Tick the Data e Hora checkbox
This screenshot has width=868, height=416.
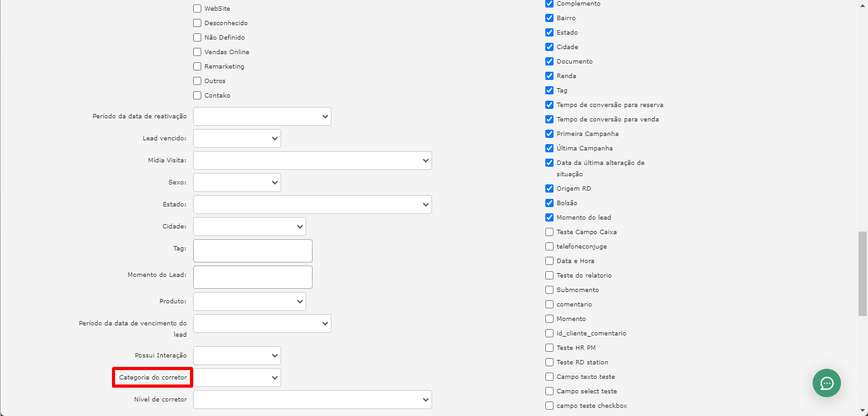550,261
